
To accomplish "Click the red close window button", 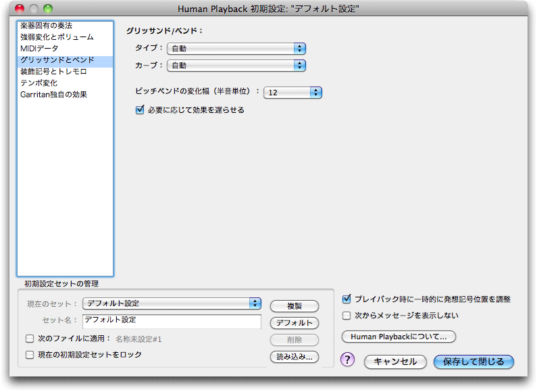I will coord(20,9).
